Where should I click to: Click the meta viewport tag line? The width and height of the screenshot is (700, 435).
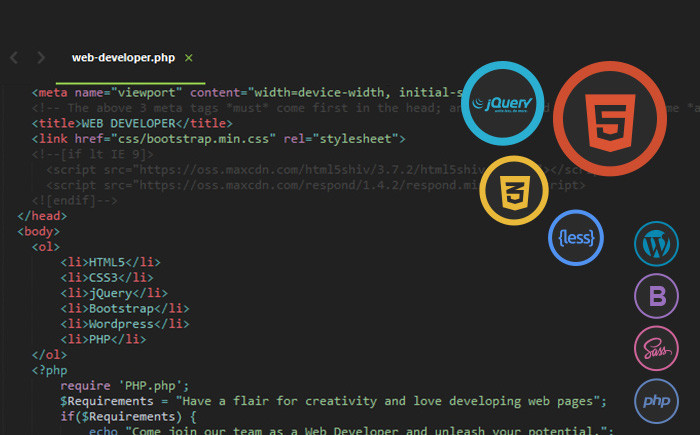248,92
